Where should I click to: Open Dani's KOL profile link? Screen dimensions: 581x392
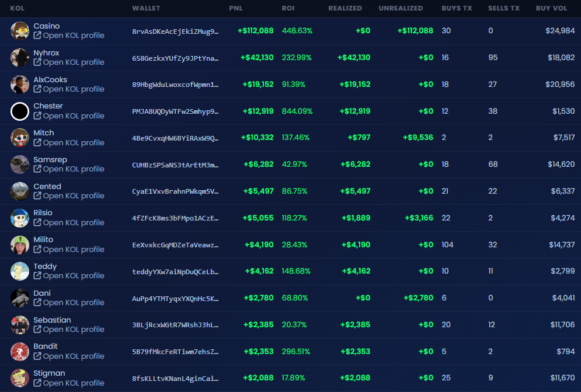pyautogui.click(x=69, y=302)
